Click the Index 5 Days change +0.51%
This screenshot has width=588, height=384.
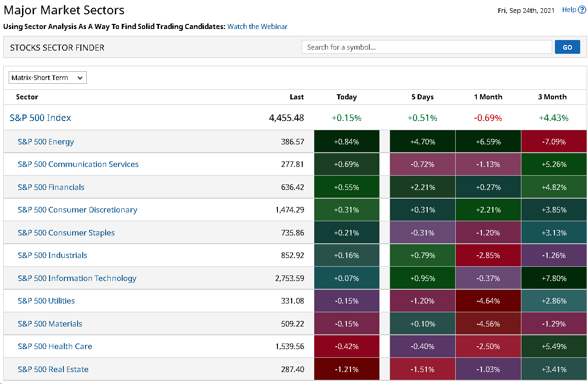[x=423, y=118]
